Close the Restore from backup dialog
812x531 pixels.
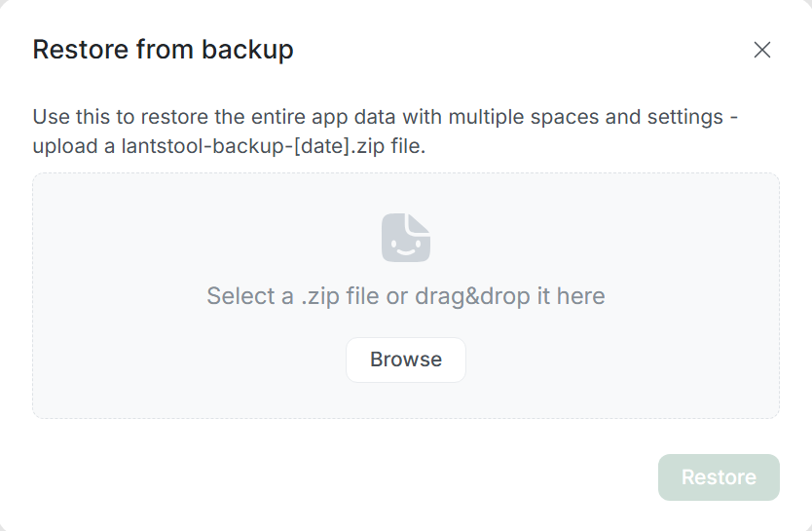[762, 50]
